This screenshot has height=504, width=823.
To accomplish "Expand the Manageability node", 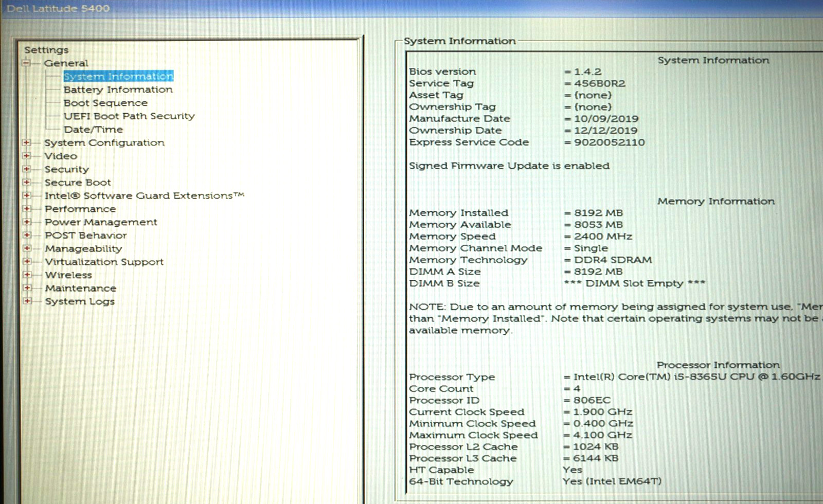I will (x=27, y=248).
